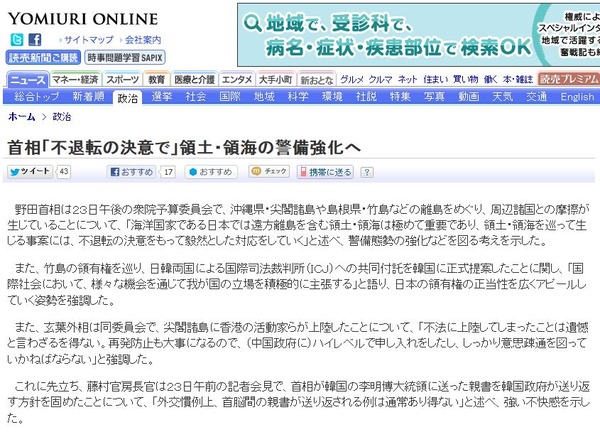Click the Facebook おすすめ recommend button
The image size is (600, 432).
coord(132,172)
